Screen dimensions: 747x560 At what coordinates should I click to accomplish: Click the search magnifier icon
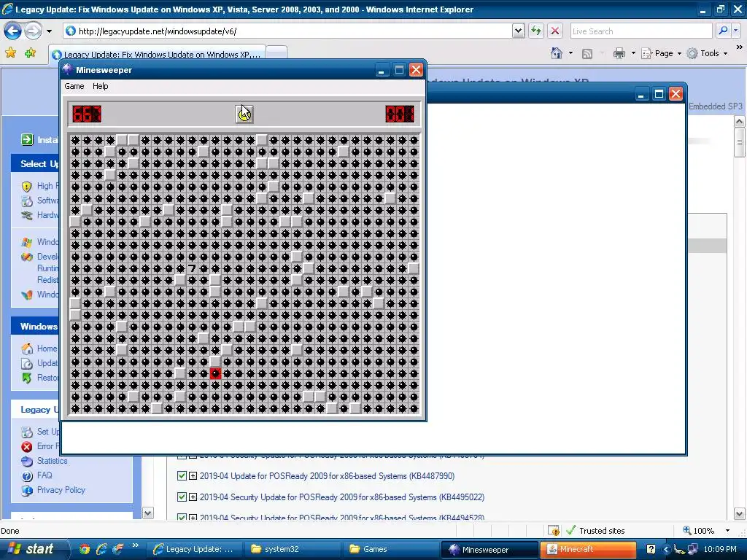tap(723, 31)
